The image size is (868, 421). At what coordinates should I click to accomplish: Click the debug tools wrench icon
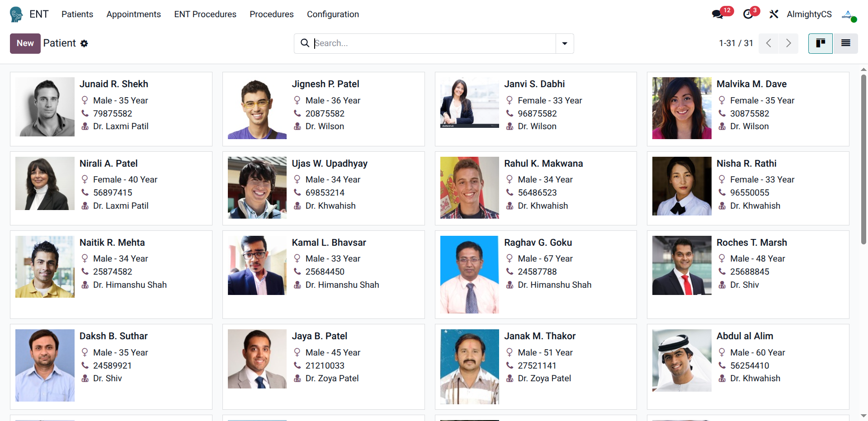[774, 14]
